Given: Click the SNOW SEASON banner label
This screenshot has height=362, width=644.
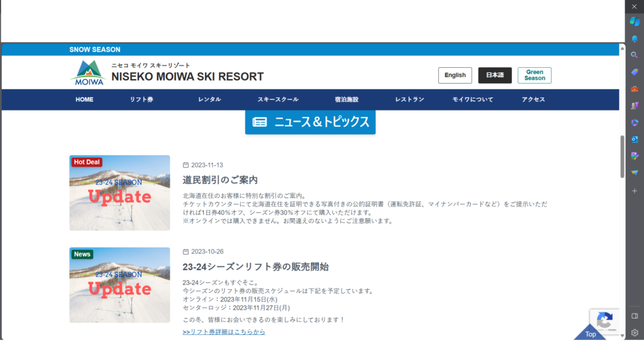Looking at the screenshot, I should [95, 50].
